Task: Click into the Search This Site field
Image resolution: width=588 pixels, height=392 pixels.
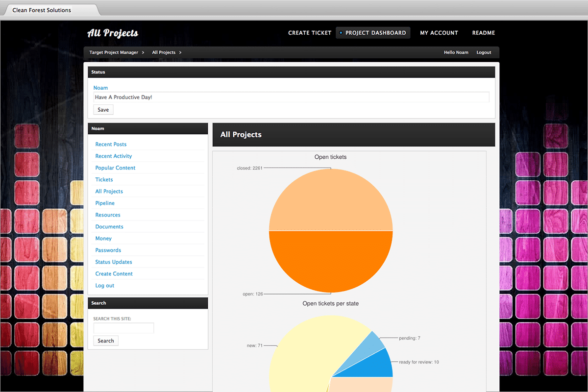Action: coord(123,328)
